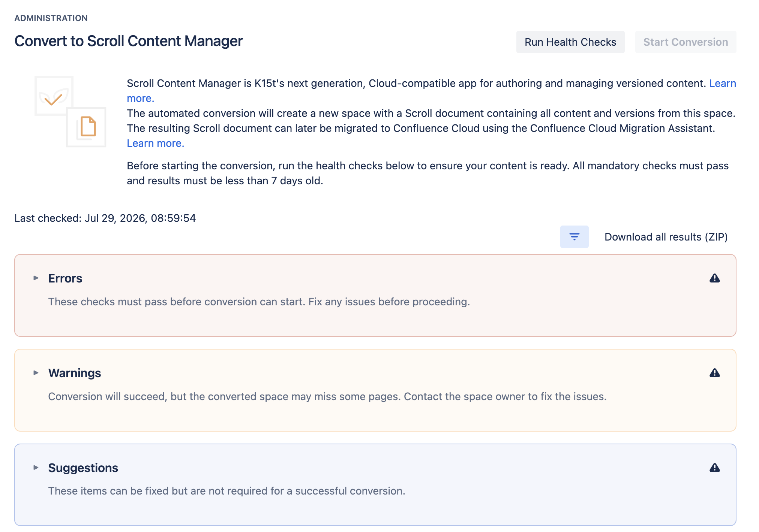Expand the Errors section triangle
Image resolution: width=759 pixels, height=532 pixels.
(36, 278)
